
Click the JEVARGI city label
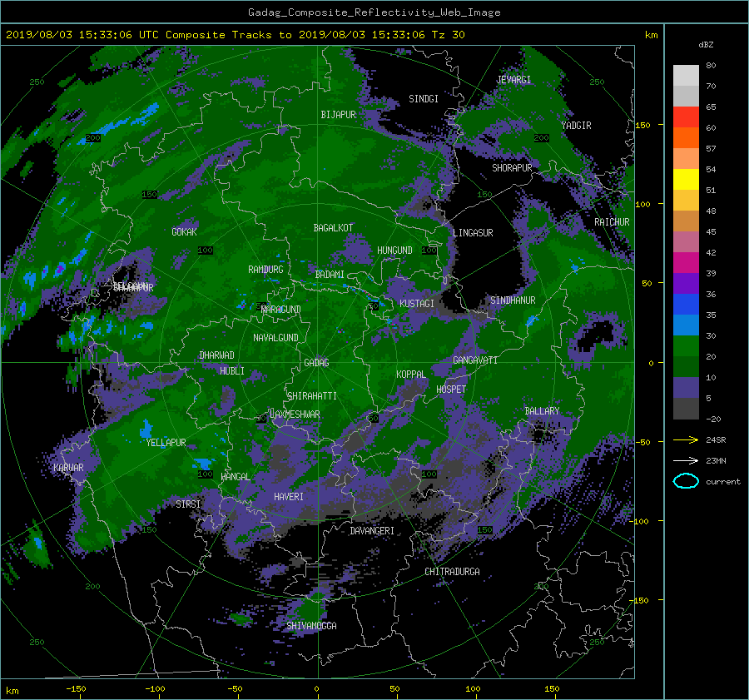click(513, 80)
